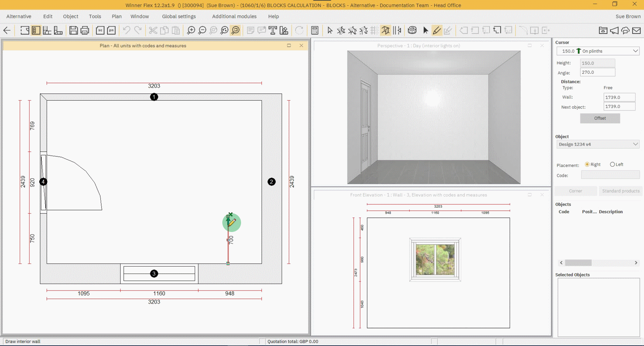Click the Zoom in magnifier icon
Viewport: 644px width, 346px height.
191,30
